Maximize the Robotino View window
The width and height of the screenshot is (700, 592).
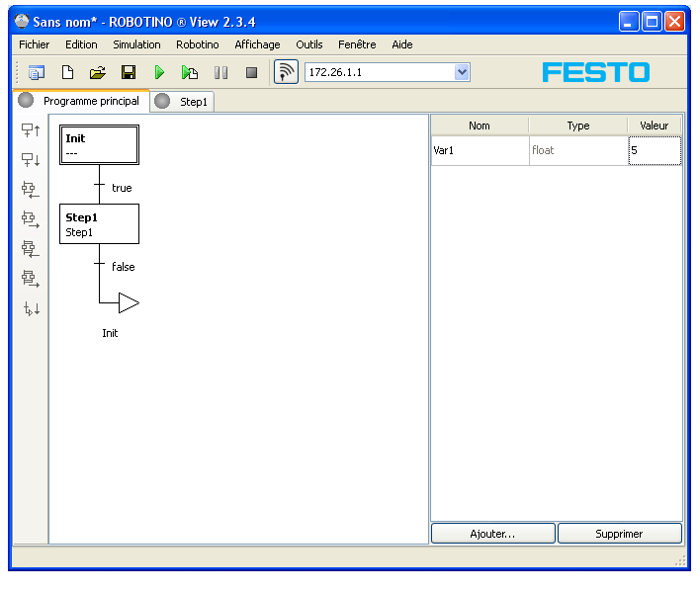click(x=652, y=22)
